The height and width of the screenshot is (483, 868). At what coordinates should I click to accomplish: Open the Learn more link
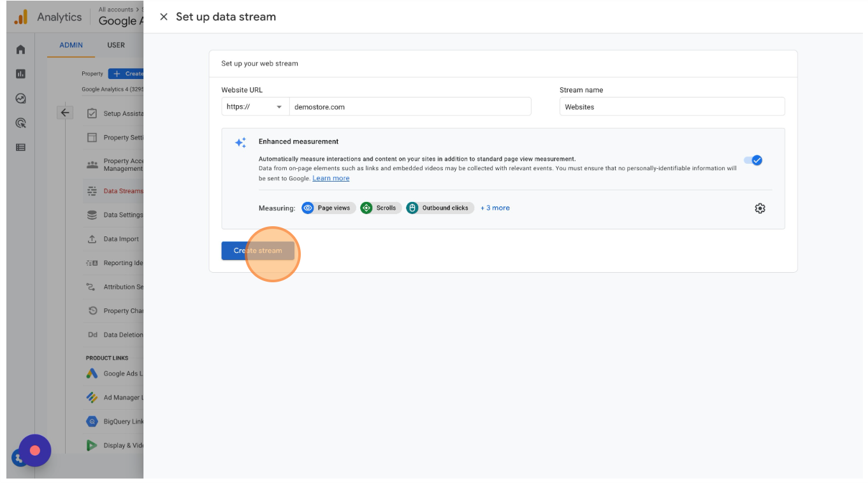(331, 178)
